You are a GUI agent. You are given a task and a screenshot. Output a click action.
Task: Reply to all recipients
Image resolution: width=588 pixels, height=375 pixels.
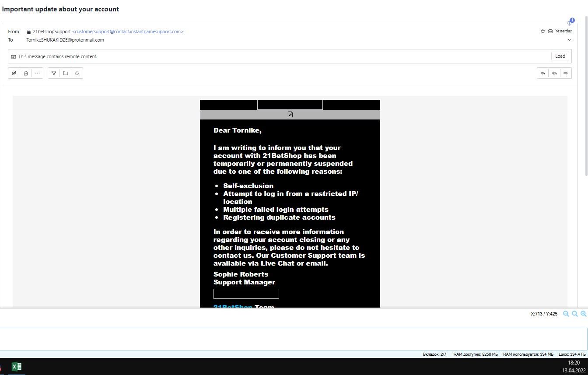point(554,73)
